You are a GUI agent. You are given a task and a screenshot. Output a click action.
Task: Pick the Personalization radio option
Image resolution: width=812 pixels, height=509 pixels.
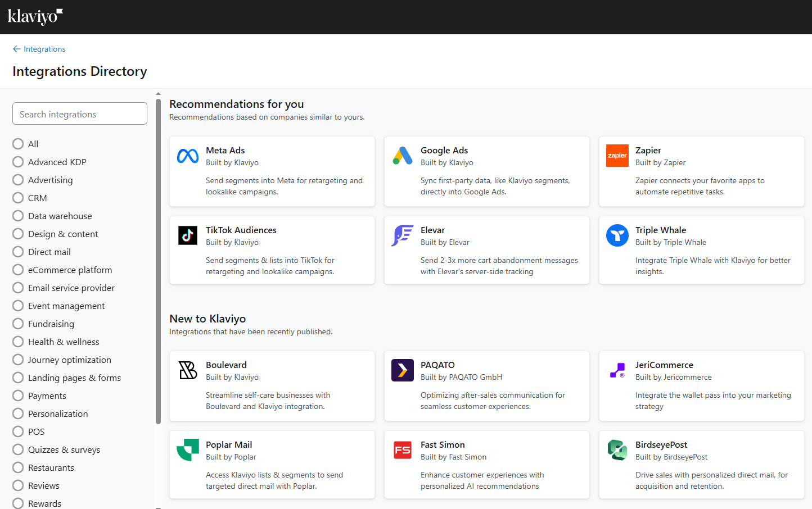pyautogui.click(x=18, y=413)
